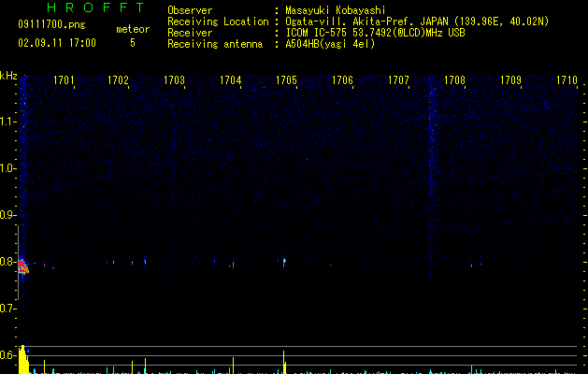Select the A504HB(yagi 4el) antenna text

[x=330, y=44]
